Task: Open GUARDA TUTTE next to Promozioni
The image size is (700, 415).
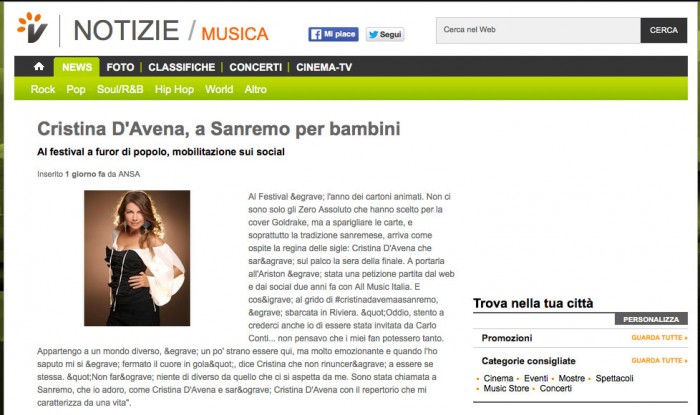Action: 659,337
